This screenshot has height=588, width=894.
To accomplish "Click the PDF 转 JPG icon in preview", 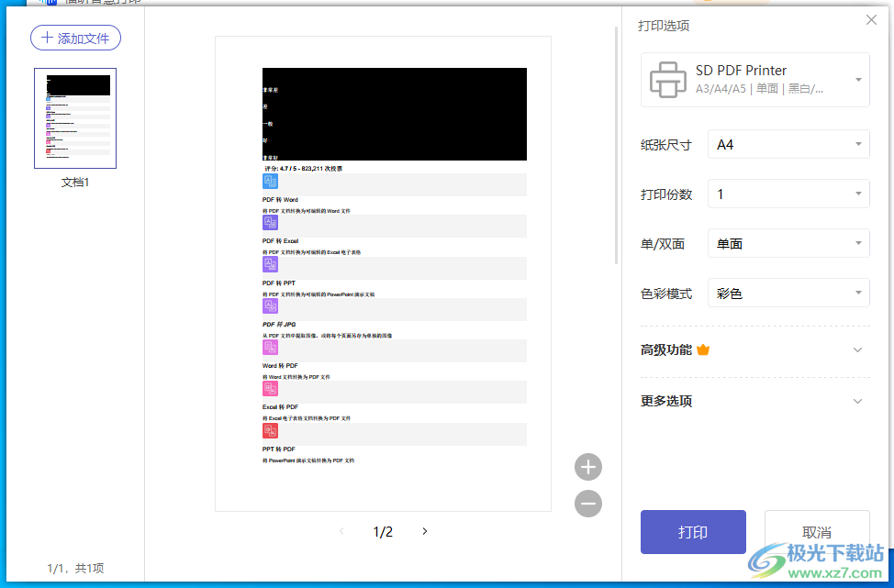I will pos(270,306).
